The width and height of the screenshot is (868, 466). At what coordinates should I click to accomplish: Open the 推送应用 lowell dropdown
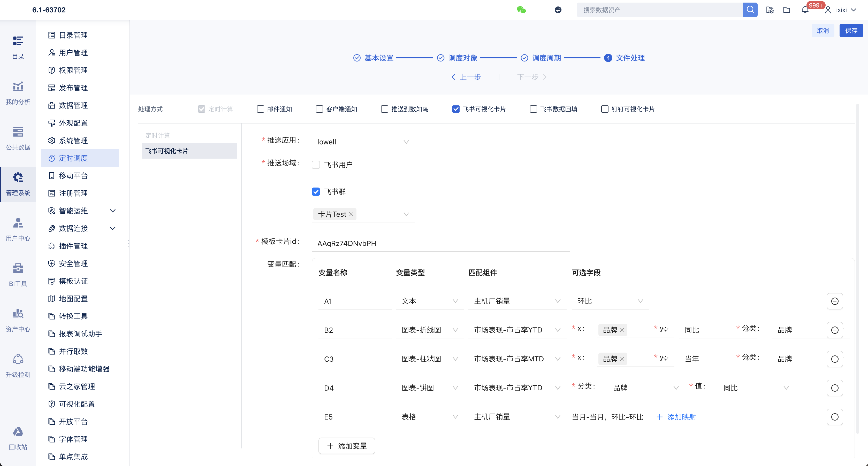[x=363, y=142]
